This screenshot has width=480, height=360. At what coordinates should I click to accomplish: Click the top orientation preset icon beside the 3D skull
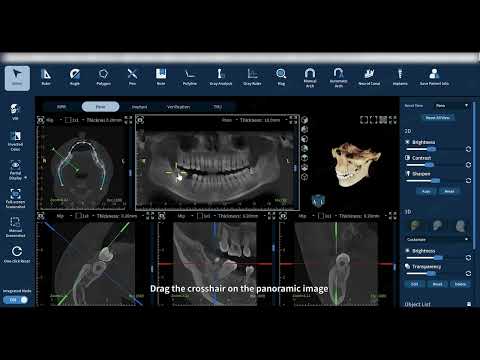click(305, 120)
